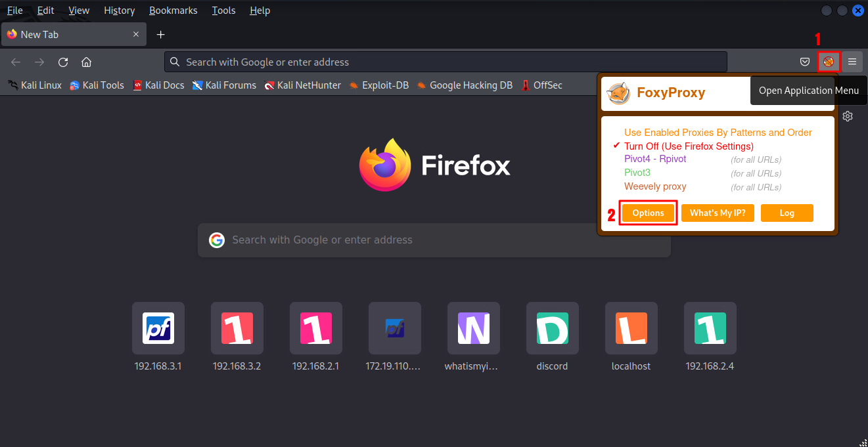The image size is (868, 447).
Task: Open the new tab personalize gear icon
Action: click(848, 116)
